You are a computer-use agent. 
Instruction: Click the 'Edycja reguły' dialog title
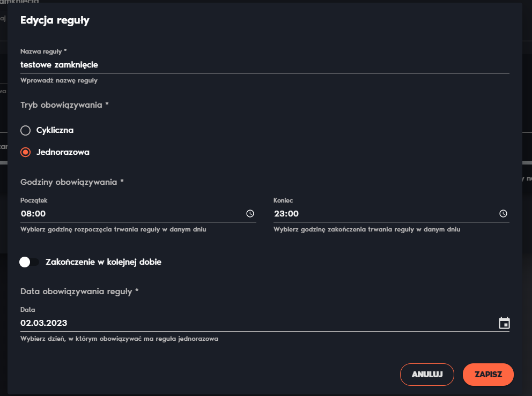pos(55,20)
